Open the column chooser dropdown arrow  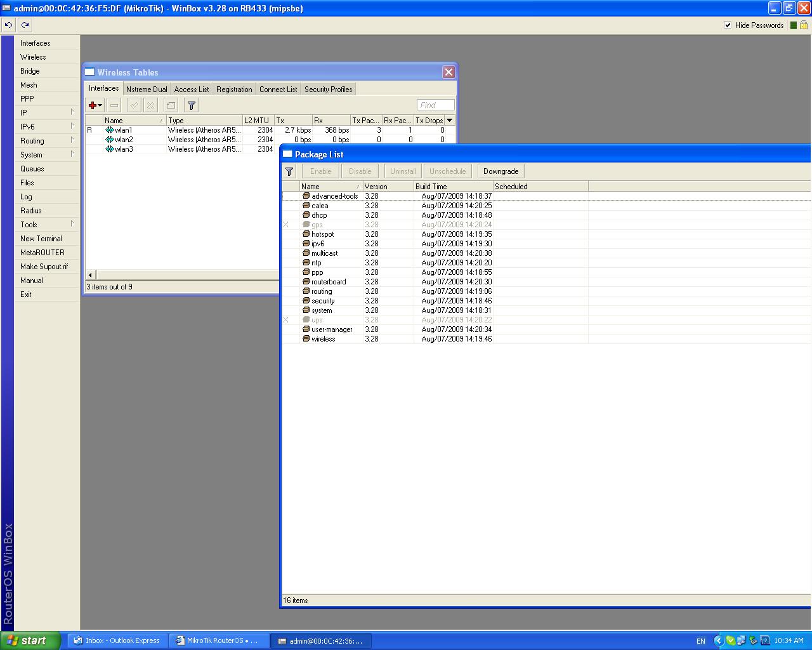[x=450, y=120]
